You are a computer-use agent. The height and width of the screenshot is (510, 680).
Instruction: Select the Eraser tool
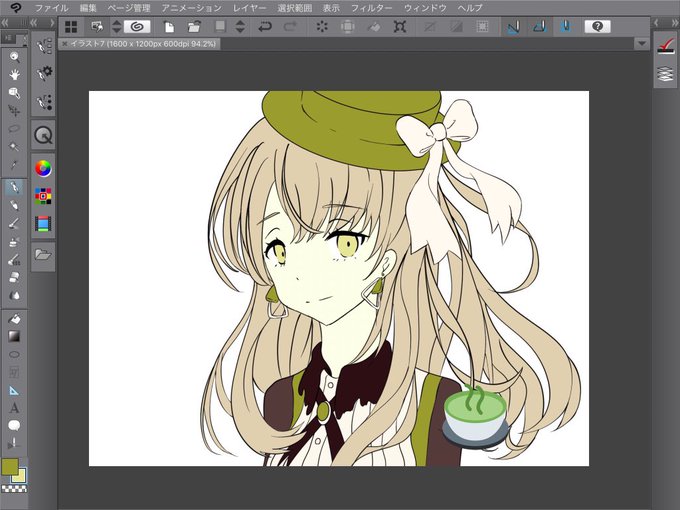(x=14, y=277)
